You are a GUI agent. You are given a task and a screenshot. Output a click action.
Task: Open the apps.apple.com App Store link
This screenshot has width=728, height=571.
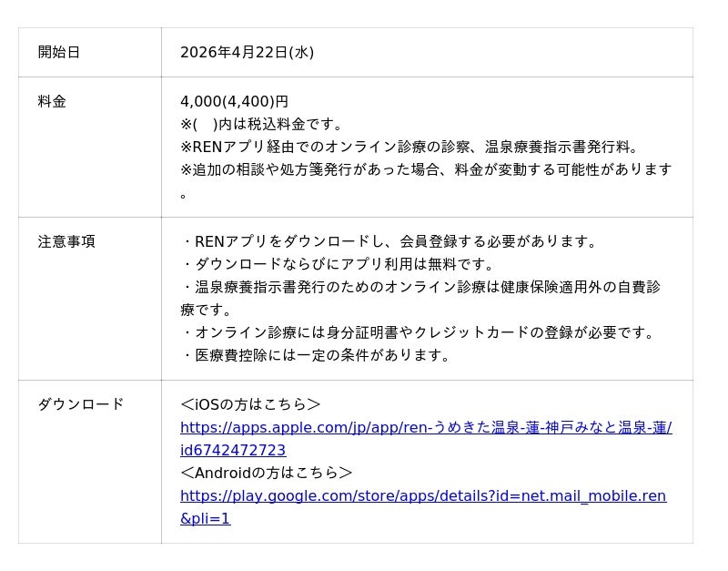tap(426, 427)
